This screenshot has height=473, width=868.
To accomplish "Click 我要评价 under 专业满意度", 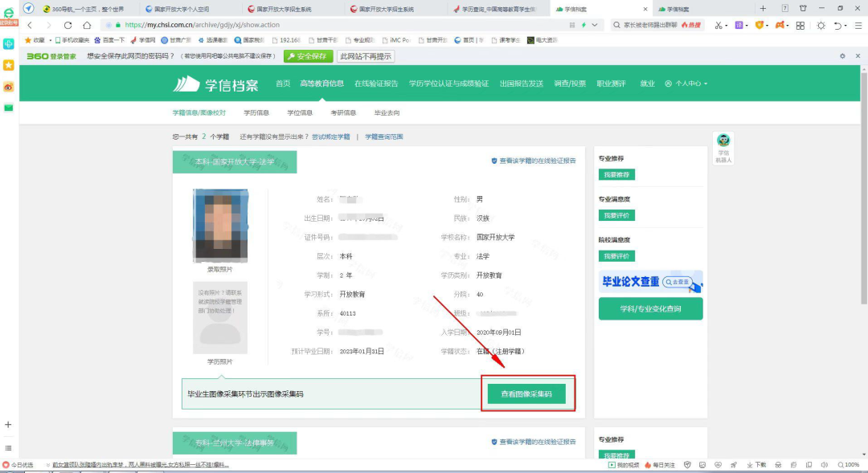I will [x=616, y=216].
